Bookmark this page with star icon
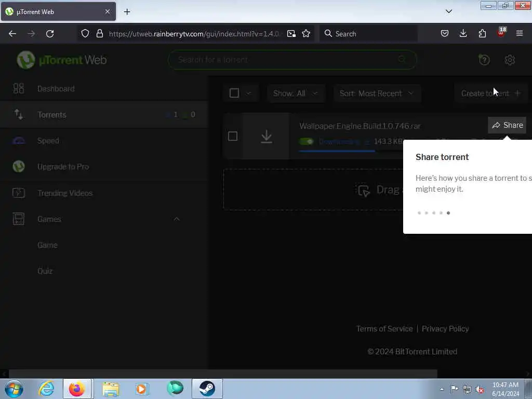 pos(306,33)
